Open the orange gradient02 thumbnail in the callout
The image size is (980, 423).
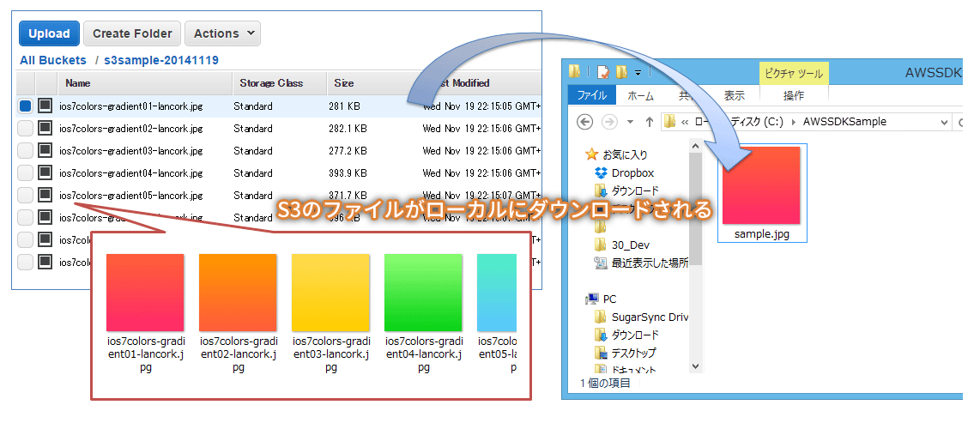click(238, 293)
